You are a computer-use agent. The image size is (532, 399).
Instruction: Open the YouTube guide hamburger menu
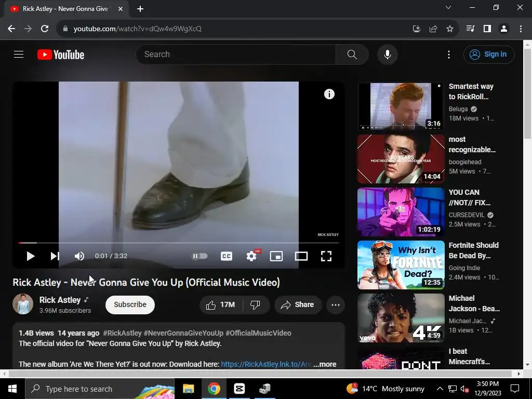(x=19, y=54)
